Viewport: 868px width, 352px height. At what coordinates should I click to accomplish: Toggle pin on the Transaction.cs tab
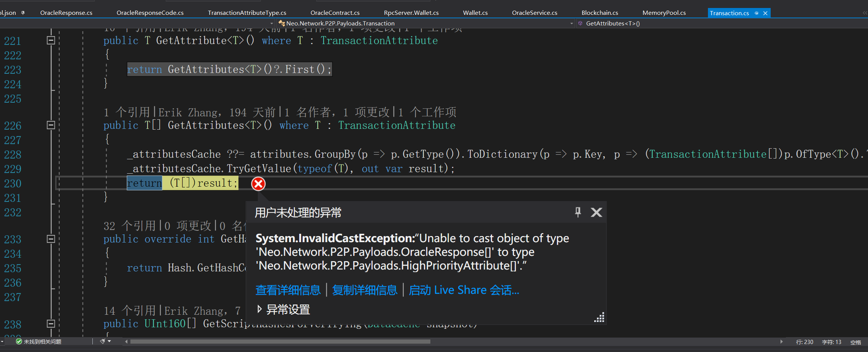click(x=756, y=13)
